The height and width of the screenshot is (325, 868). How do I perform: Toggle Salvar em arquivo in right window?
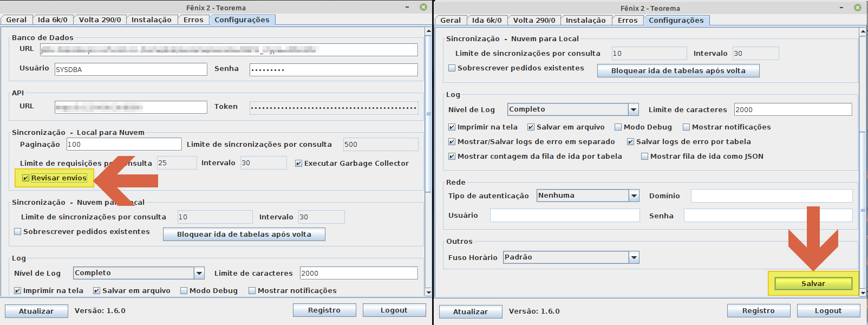(x=531, y=127)
